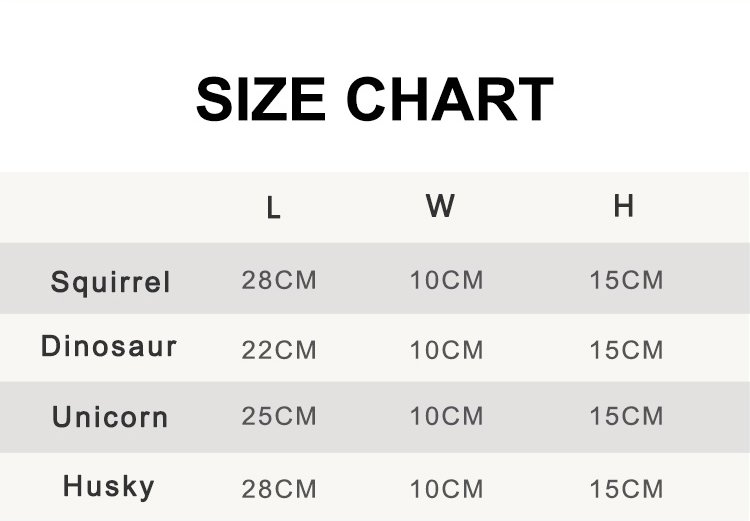Viewport: 750px width, 521px height.
Task: Click the Dinosaur row label
Action: [x=109, y=347]
